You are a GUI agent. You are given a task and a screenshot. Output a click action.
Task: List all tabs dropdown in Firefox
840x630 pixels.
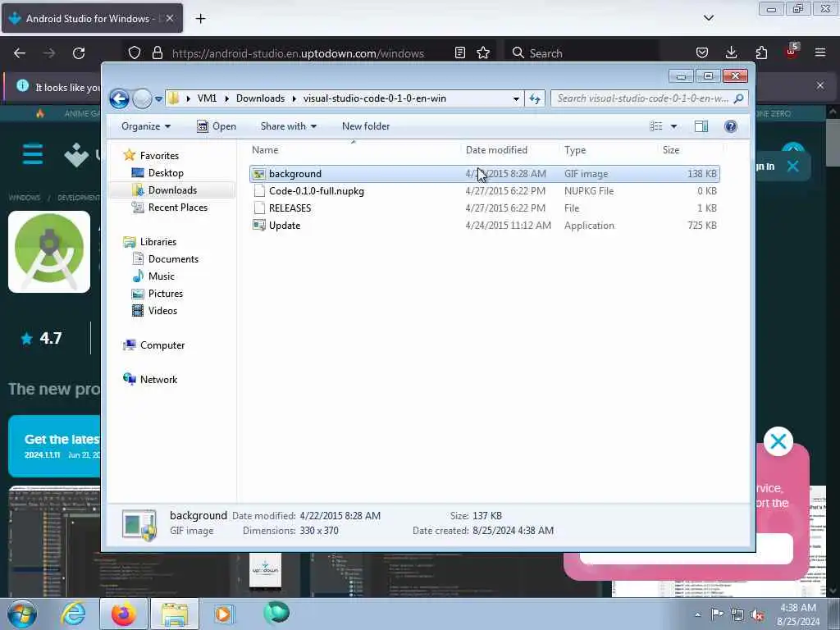(x=709, y=18)
